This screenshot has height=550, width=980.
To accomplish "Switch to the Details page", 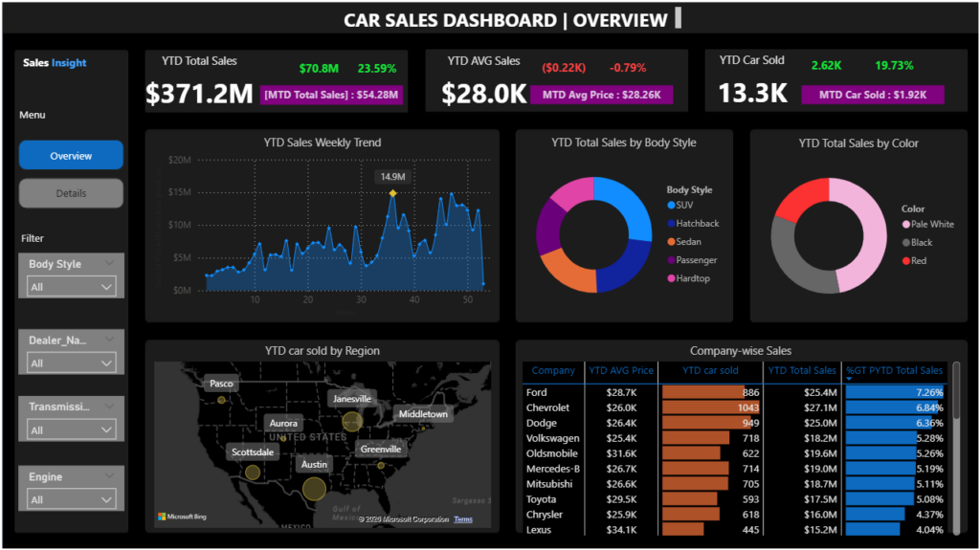I will click(71, 193).
